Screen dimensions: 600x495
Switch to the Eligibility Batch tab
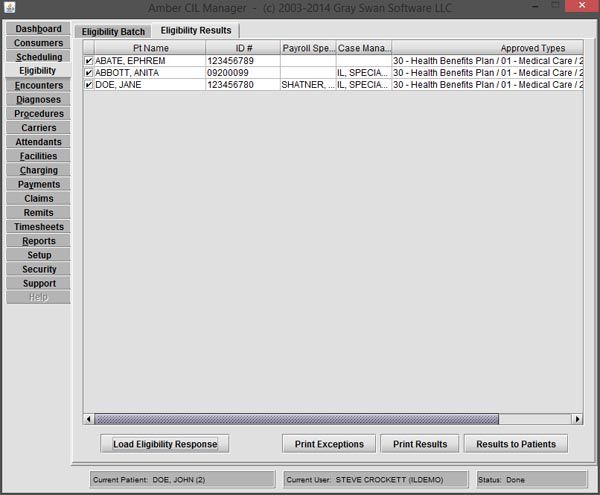coord(113,31)
